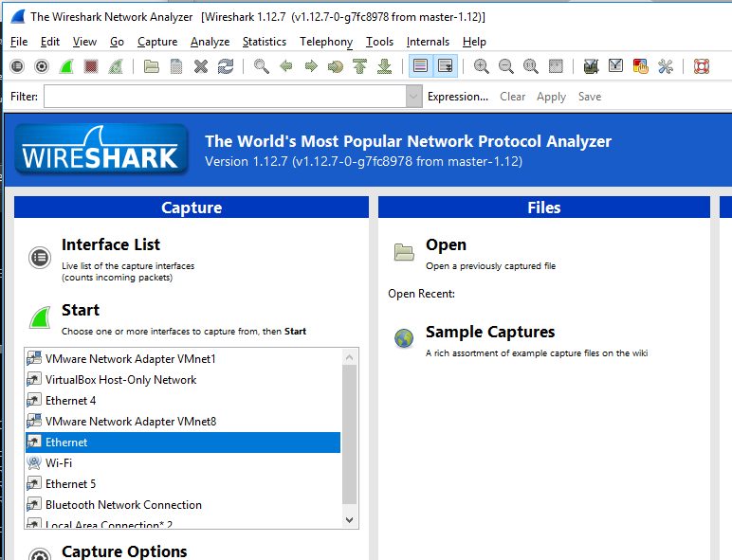Viewport: 732px width, 560px height.
Task: Click inside the Filter input field
Action: [225, 97]
